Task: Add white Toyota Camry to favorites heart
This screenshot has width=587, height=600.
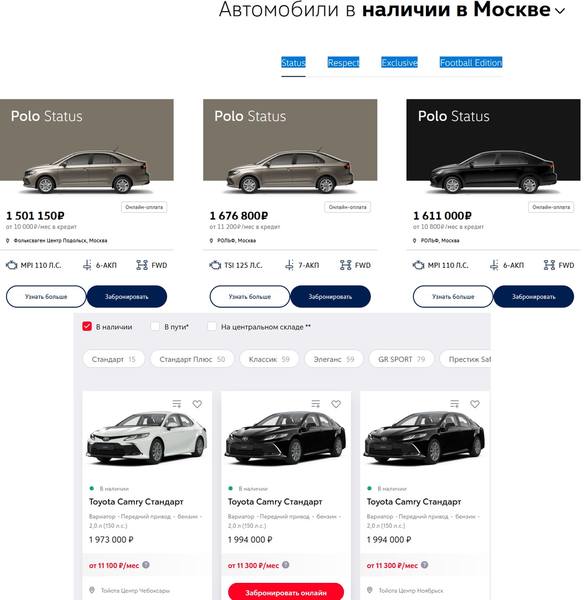Action: click(x=197, y=404)
